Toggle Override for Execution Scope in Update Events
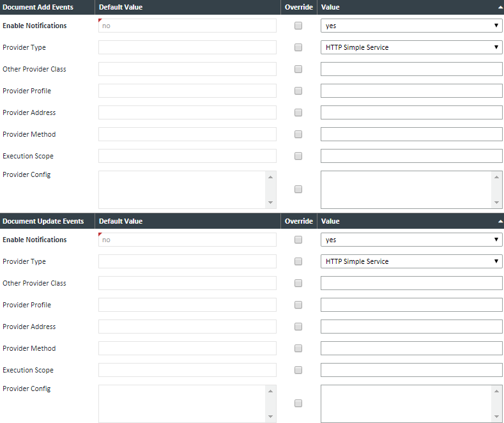 [x=298, y=371]
